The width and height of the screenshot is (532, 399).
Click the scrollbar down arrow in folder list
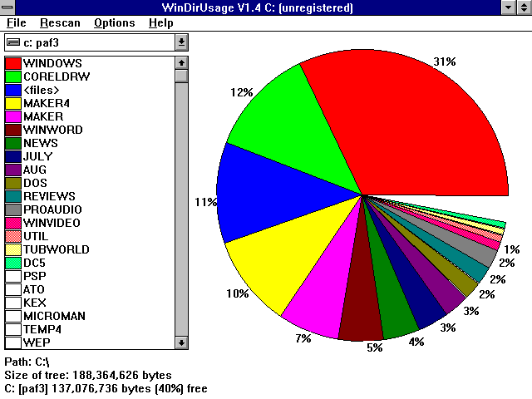point(181,342)
